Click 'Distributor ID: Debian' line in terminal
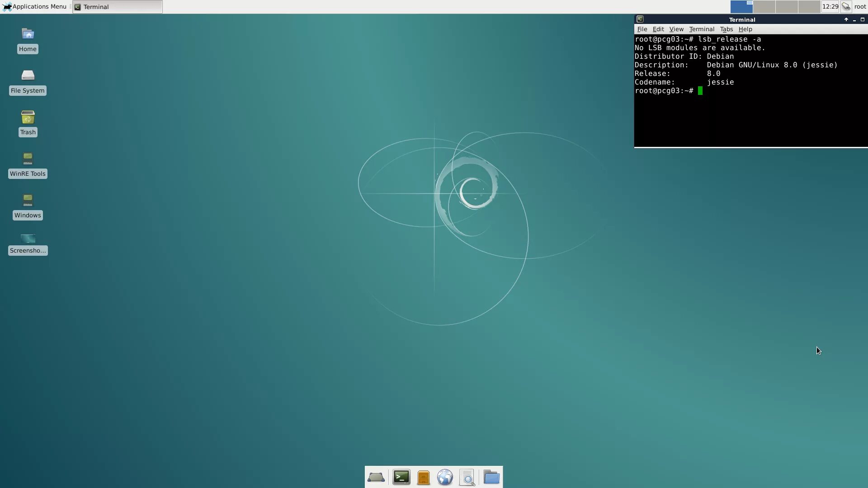This screenshot has width=868, height=488. 684,56
